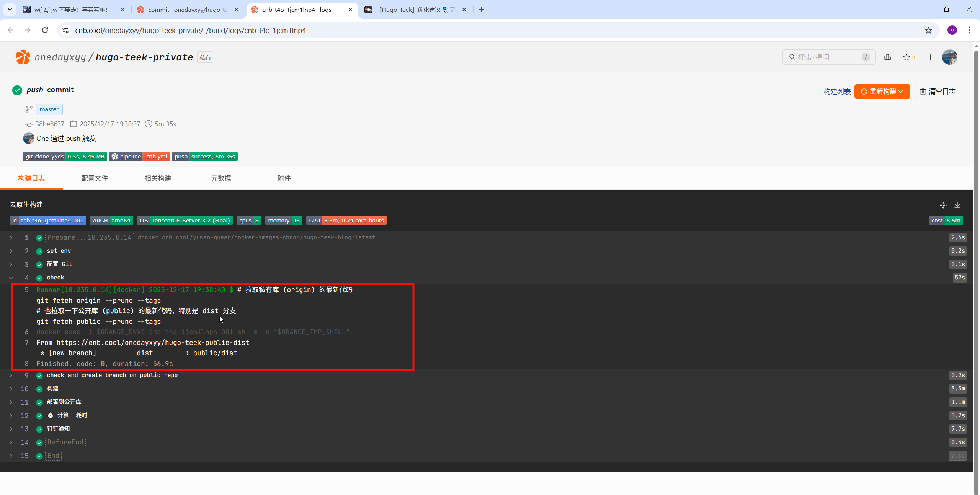Screen dimensions: 980x495
Task: Click the plus create-new icon in header
Action: click(930, 57)
